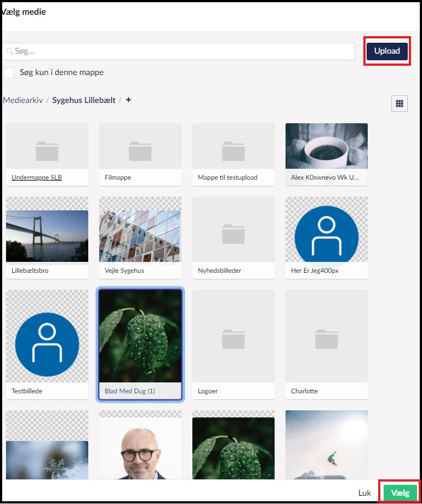Select the bald man with glasses portrait
Screen dimensions: 422x504
(x=140, y=448)
